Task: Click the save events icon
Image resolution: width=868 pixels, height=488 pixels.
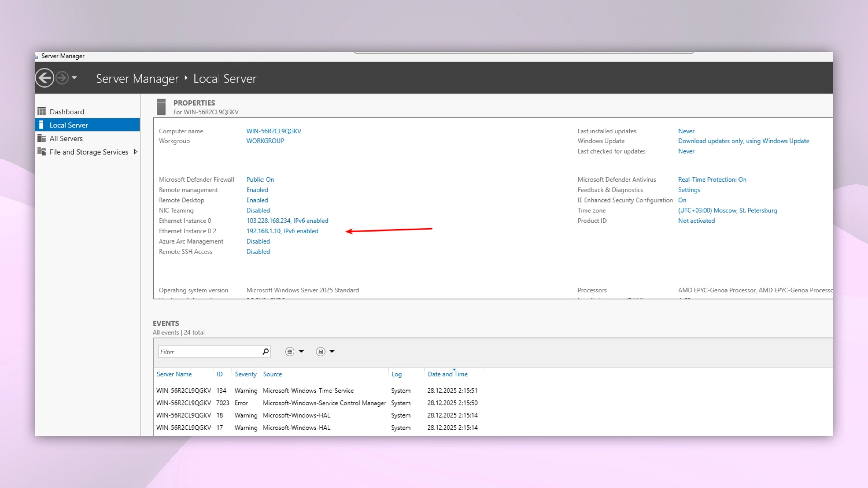Action: click(320, 351)
